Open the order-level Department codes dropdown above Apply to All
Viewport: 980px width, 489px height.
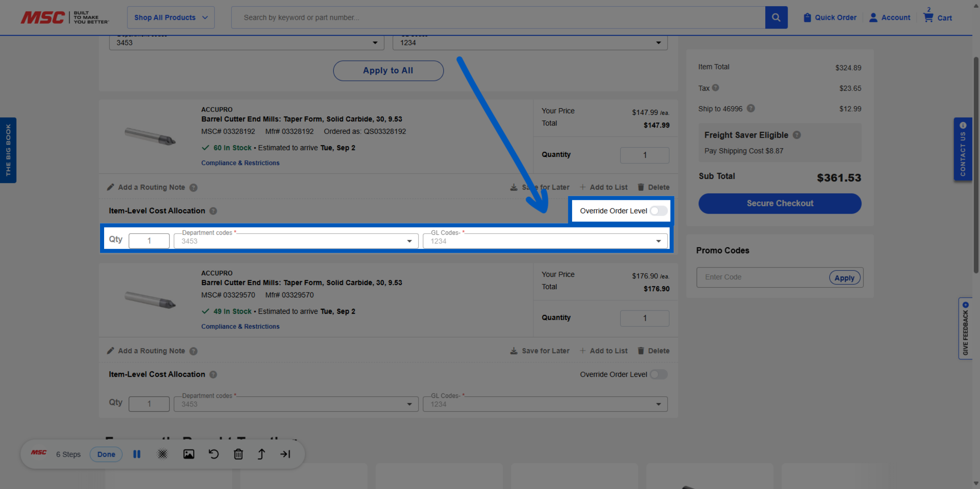coord(247,42)
